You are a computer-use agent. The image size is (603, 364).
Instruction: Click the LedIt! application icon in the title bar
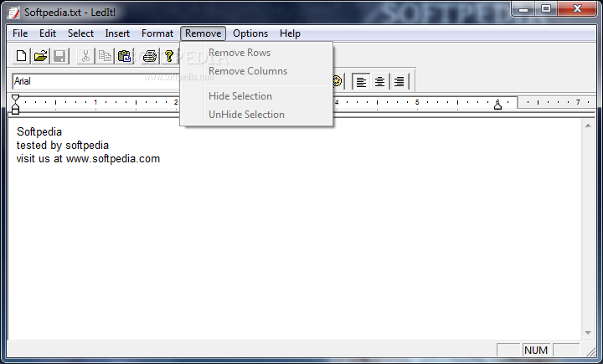[x=14, y=13]
